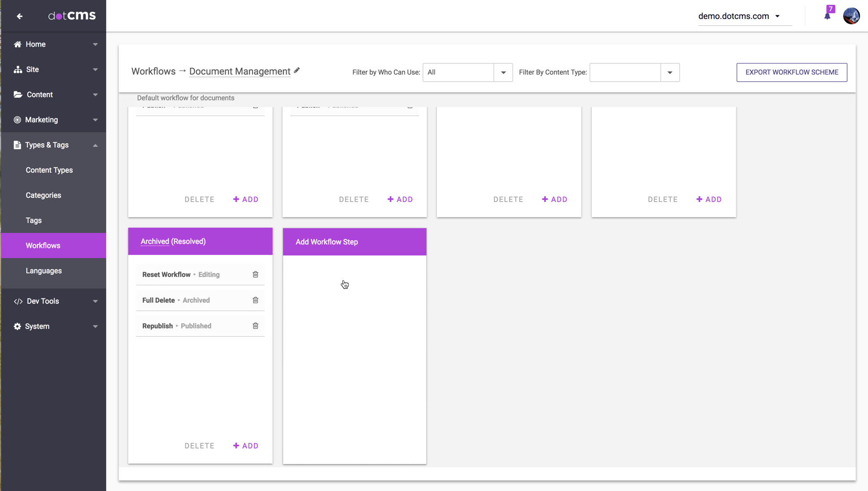868x491 pixels.
Task: Edit workflow name with pencil icon
Action: click(x=297, y=71)
